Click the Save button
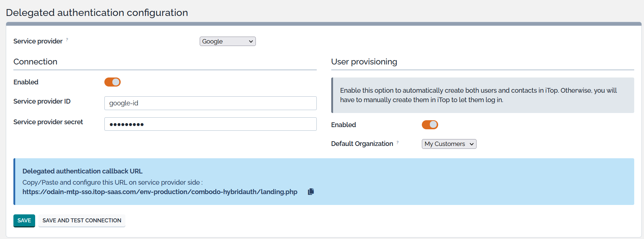This screenshot has height=239, width=644. 24,221
